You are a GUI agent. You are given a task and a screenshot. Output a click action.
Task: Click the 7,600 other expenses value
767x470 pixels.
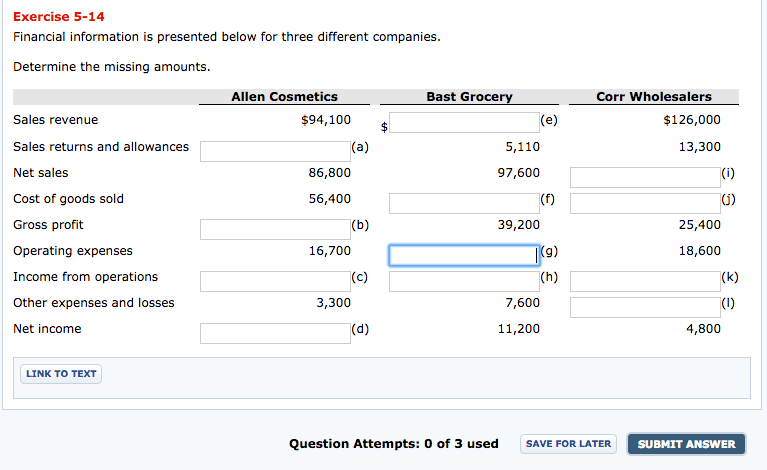click(522, 303)
